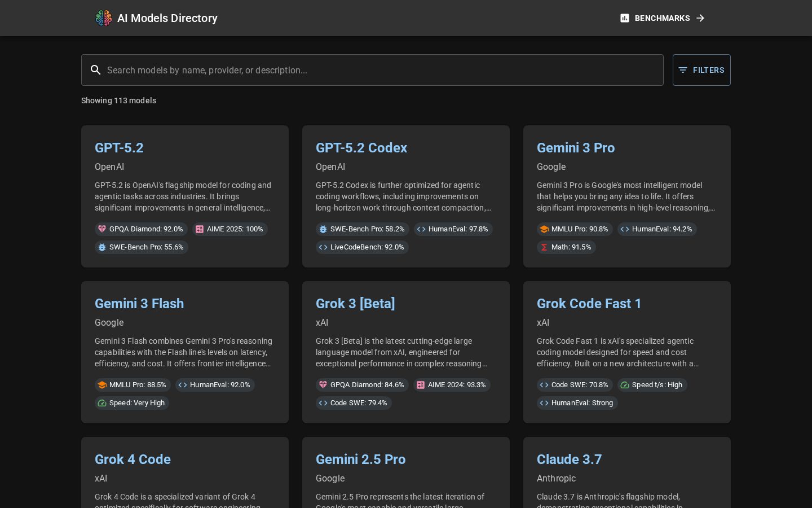Click the Grok Code Fast 1 description text

[619, 352]
